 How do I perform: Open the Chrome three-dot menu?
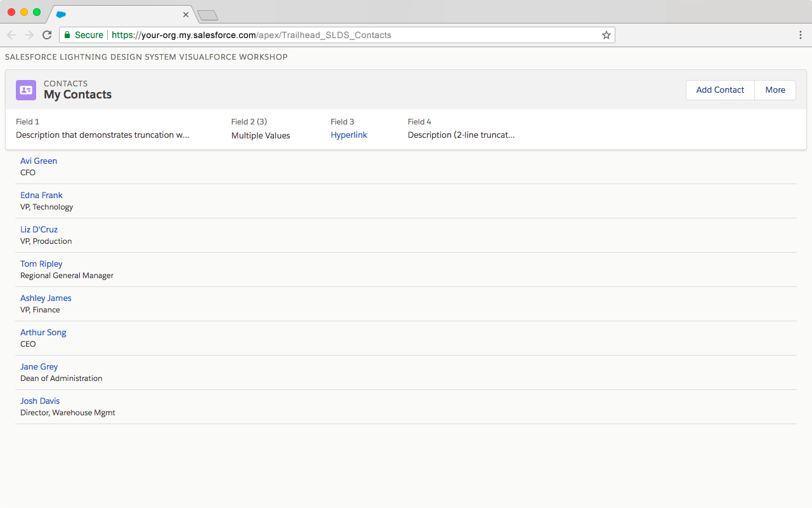[801, 35]
